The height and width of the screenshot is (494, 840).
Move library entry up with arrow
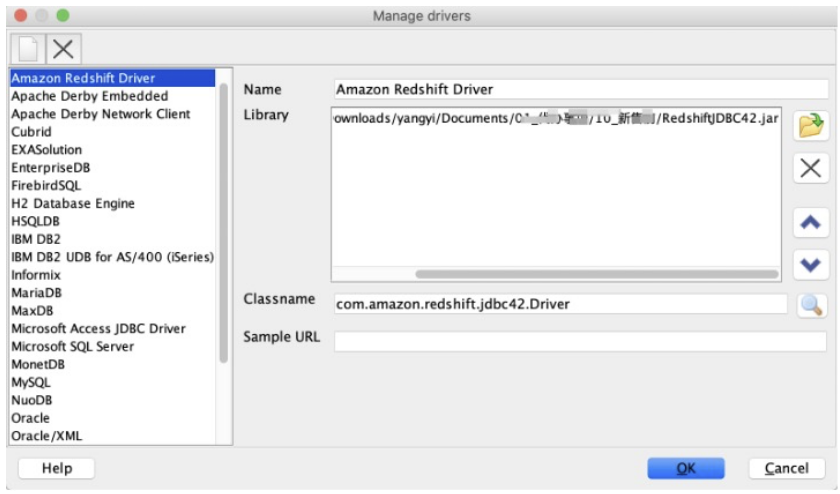point(811,222)
